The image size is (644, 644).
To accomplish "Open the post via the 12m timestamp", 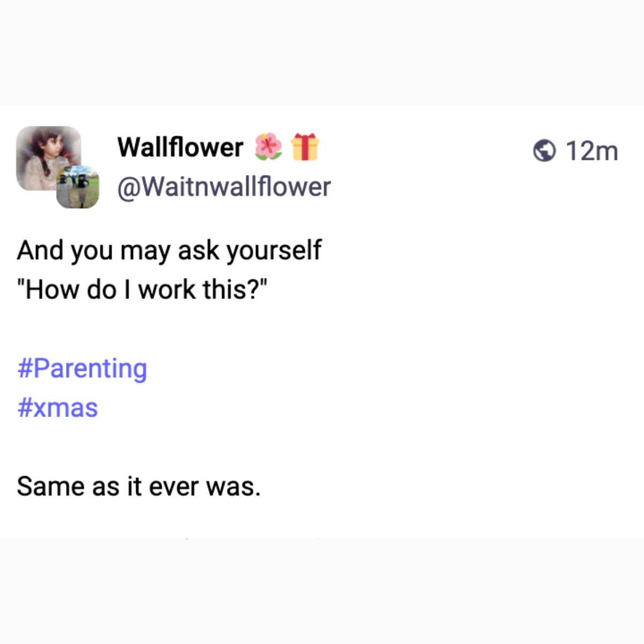I will [592, 151].
